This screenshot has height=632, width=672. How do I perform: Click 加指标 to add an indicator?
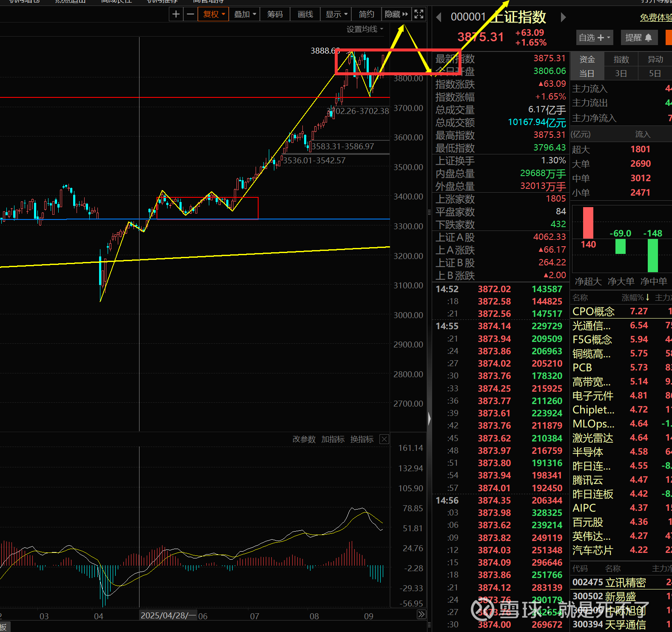(x=333, y=439)
